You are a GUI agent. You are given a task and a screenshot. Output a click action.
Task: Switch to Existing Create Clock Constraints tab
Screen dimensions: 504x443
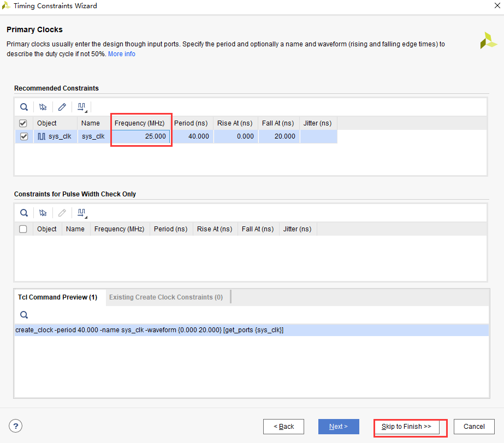coord(166,297)
